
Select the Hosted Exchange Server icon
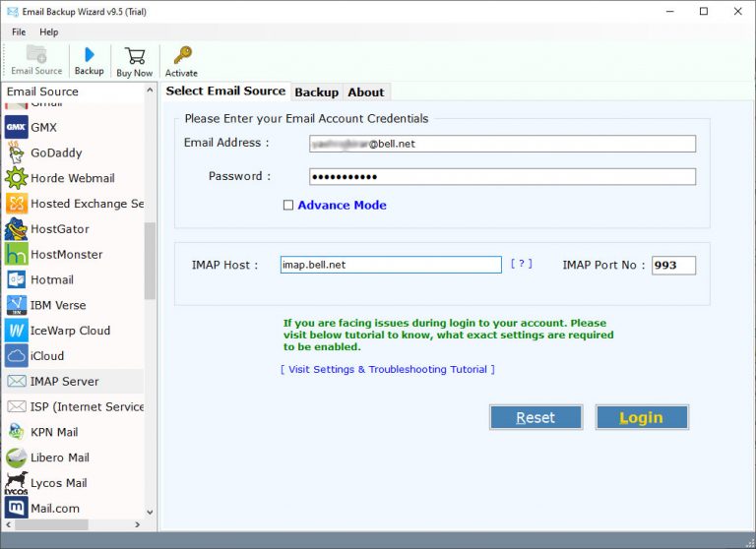pyautogui.click(x=17, y=204)
